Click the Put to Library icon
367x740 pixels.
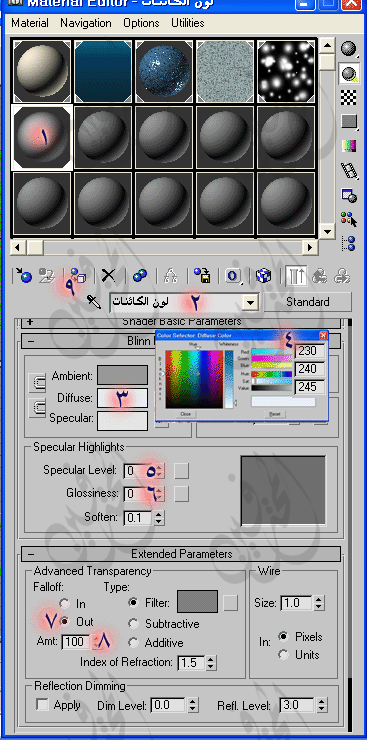point(202,276)
